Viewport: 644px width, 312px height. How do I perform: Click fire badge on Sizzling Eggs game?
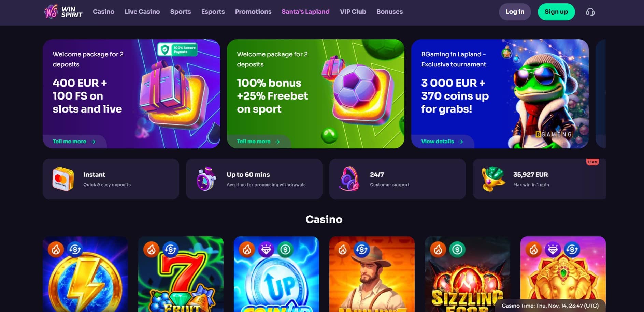tap(438, 250)
